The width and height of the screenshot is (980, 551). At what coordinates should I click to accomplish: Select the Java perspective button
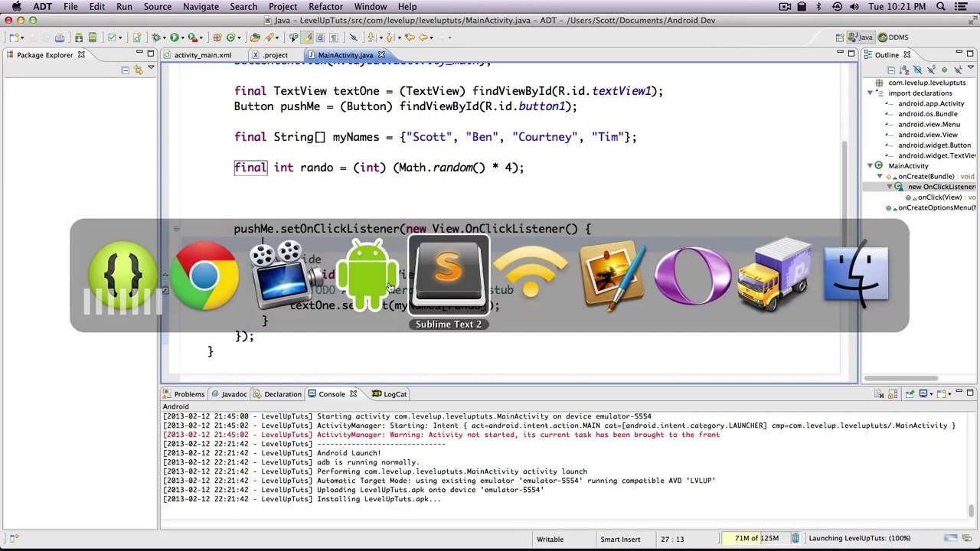click(x=861, y=37)
